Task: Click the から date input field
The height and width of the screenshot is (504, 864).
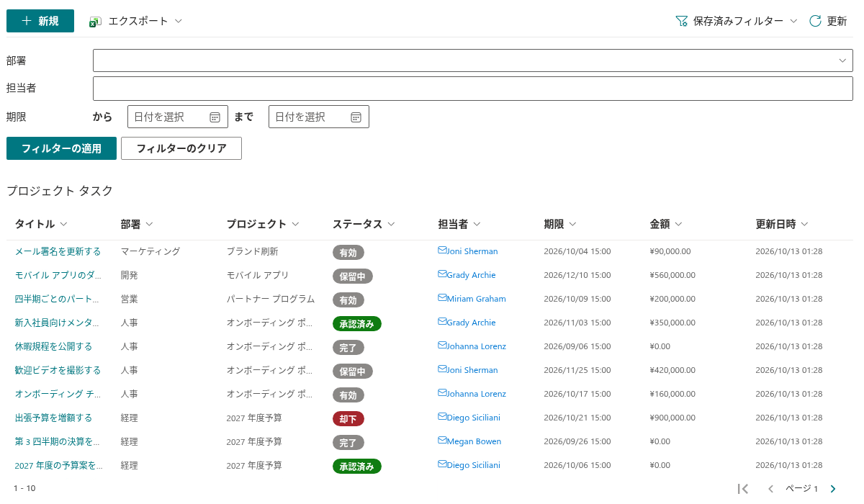Action: click(x=178, y=117)
